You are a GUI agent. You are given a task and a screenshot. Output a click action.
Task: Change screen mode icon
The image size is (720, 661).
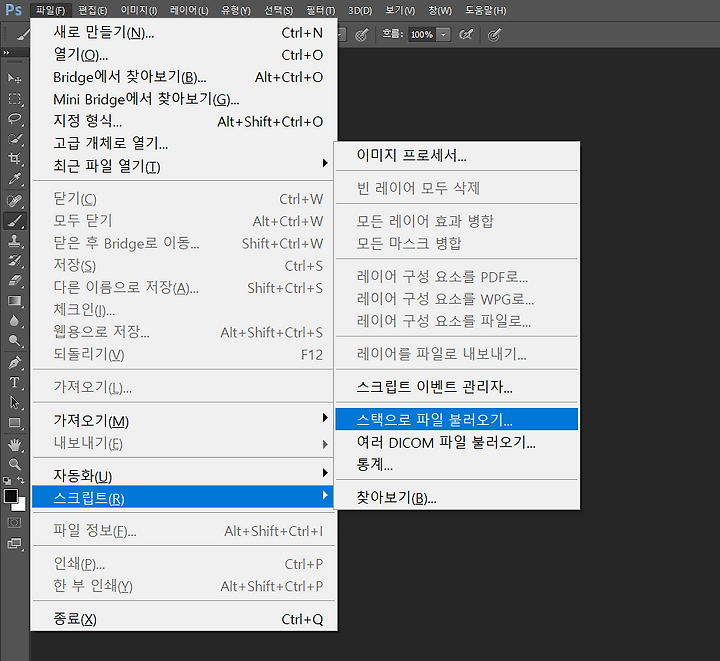(14, 544)
